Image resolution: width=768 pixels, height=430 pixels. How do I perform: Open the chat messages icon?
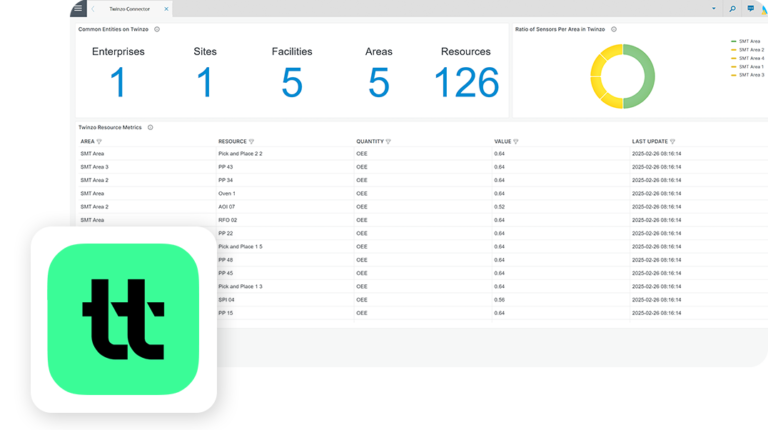tap(750, 9)
